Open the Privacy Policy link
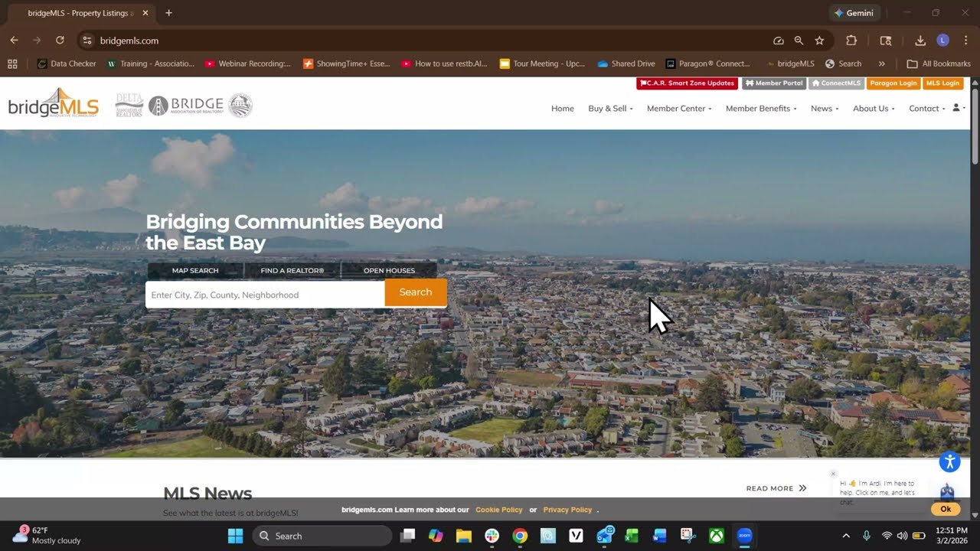 (x=567, y=510)
